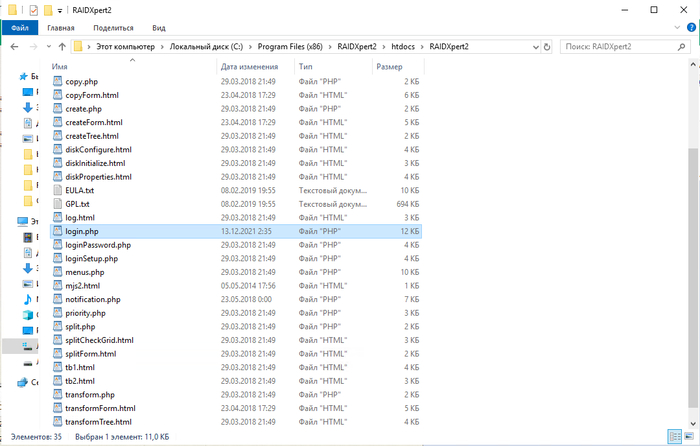
Task: Click the Quick access star icon in sidebar
Action: point(23,77)
